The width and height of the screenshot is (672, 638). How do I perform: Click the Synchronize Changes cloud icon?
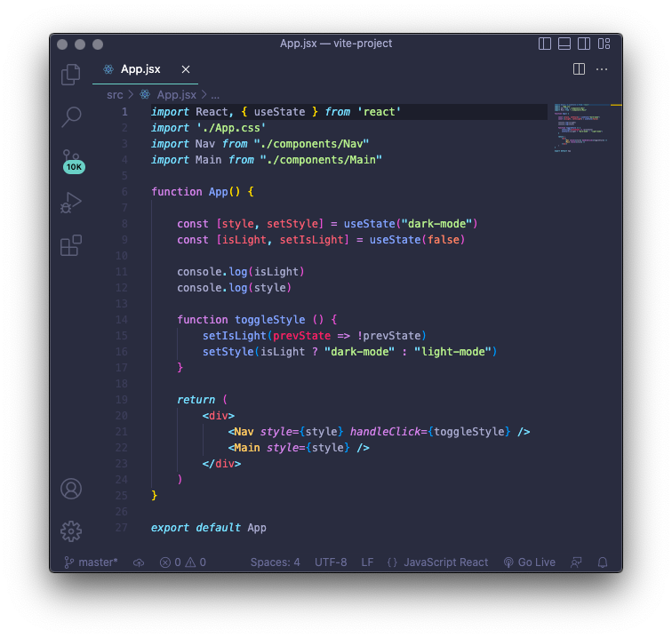click(139, 562)
